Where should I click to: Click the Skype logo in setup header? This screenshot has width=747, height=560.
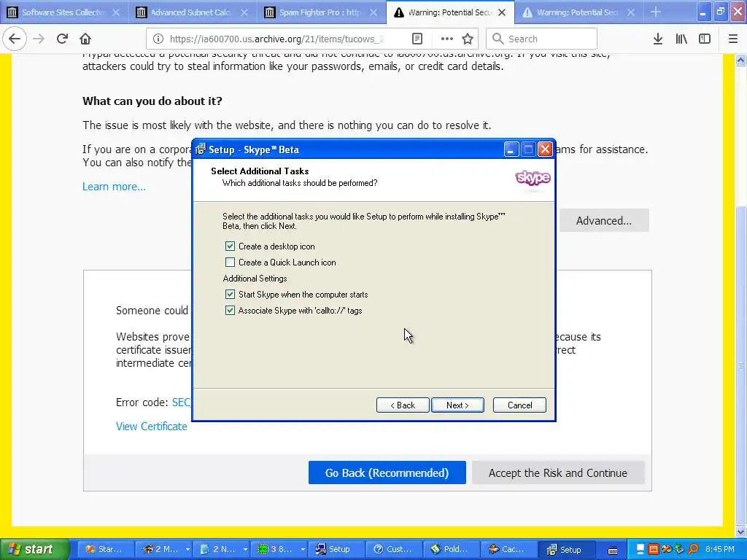click(x=533, y=178)
